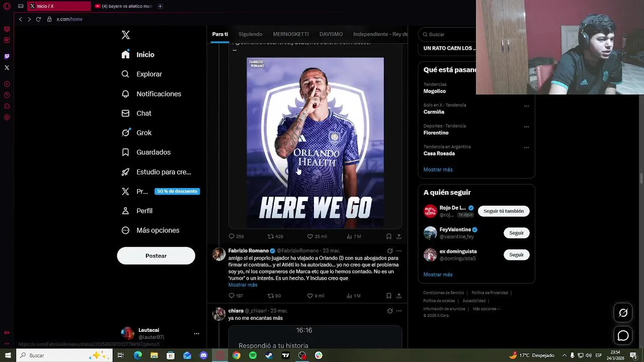Click the X logo above Inicio
This screenshot has height=362, width=644.
126,35
